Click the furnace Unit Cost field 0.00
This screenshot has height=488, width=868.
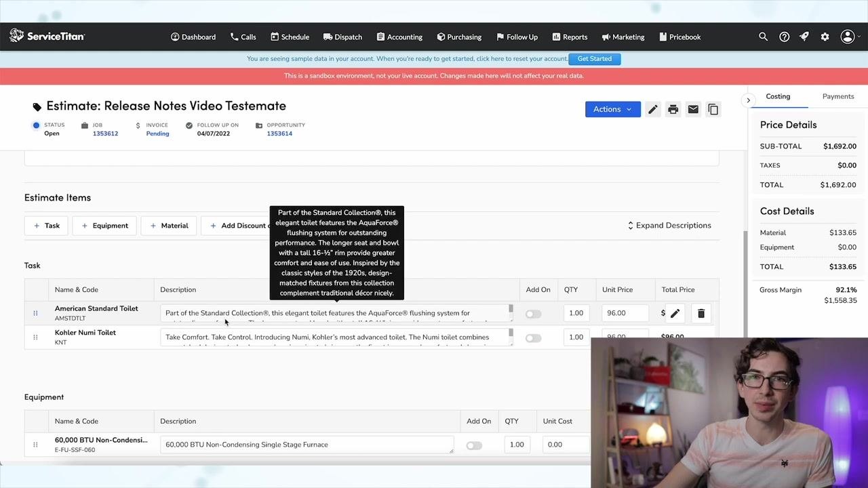(x=564, y=445)
